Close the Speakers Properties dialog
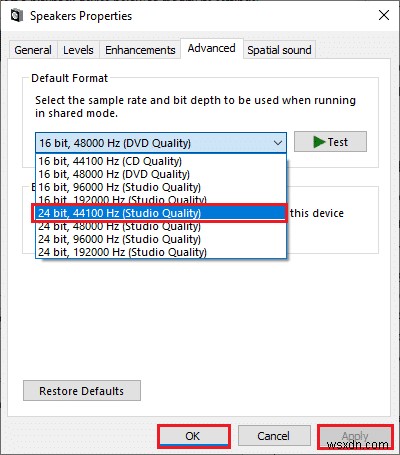 click(384, 15)
